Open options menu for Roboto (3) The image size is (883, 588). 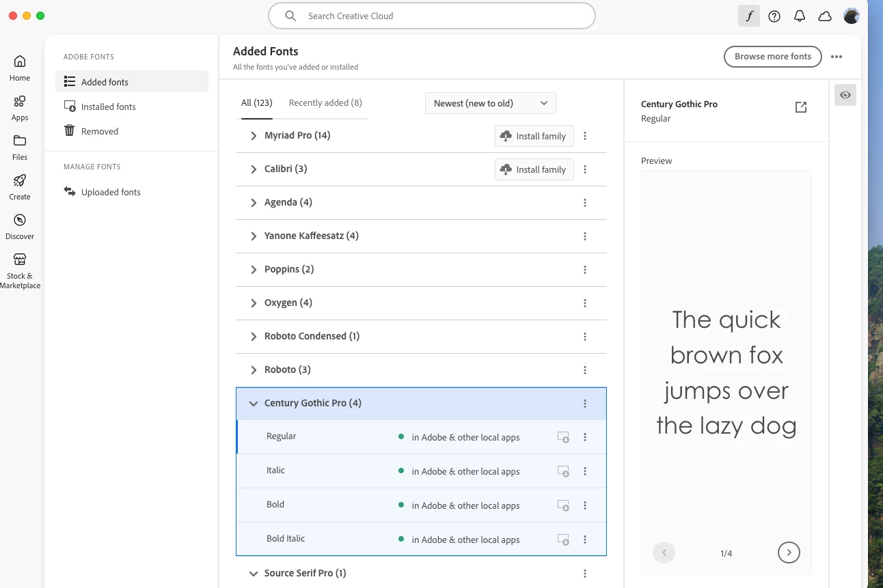[585, 370]
